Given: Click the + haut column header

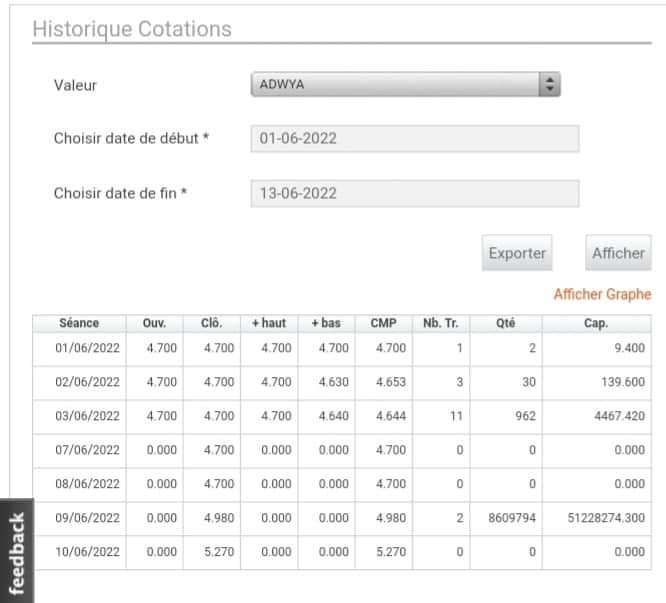Looking at the screenshot, I should coord(269,324).
